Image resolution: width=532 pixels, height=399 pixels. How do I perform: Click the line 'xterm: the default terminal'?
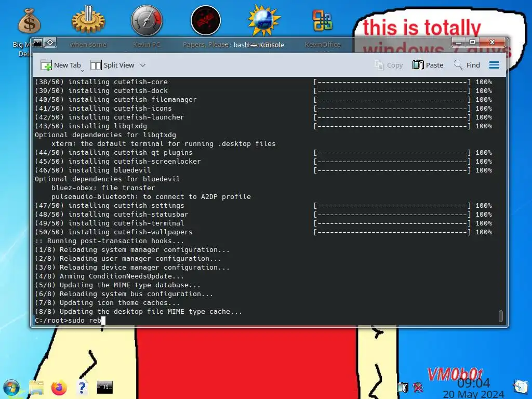164,143
